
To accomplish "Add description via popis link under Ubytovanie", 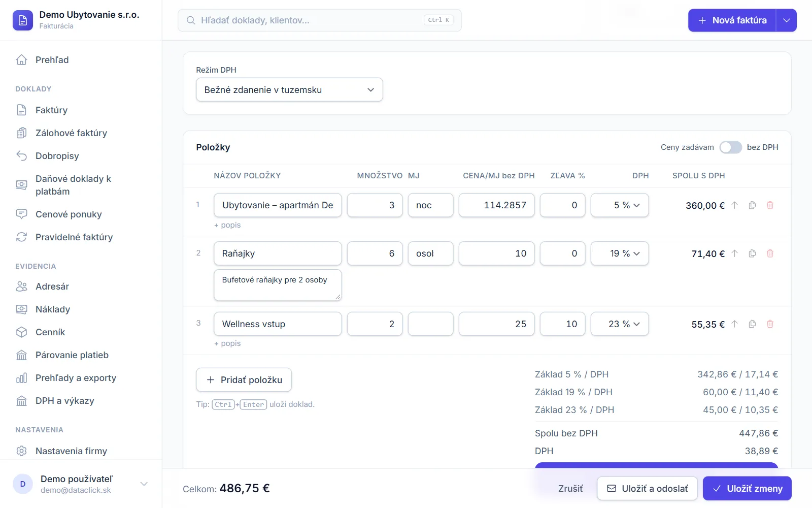I will coord(227,225).
